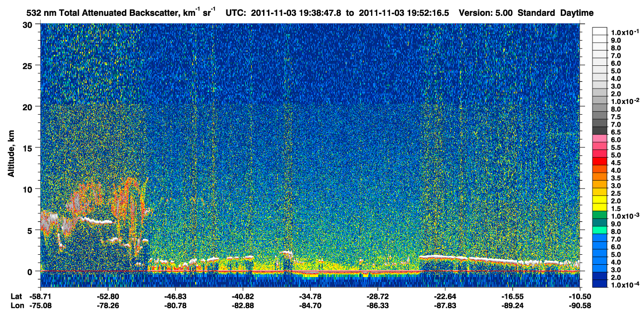Click latitude value '-52.80'
The width and height of the screenshot is (644, 330).
click(x=108, y=296)
